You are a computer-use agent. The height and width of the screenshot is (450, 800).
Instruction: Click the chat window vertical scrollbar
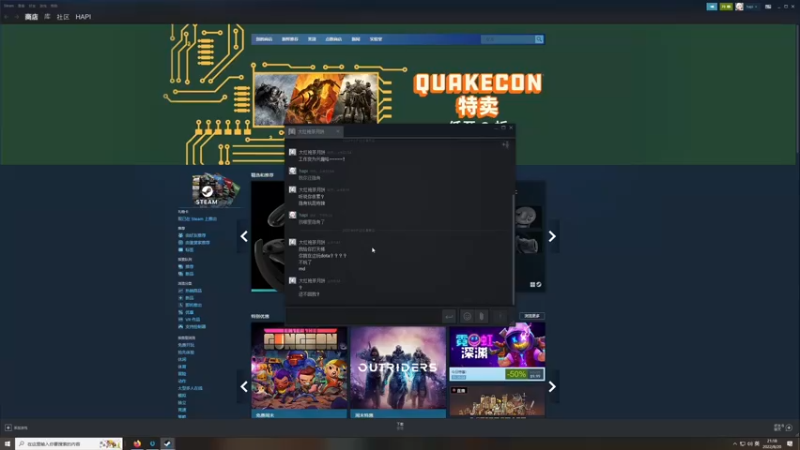tap(513, 247)
